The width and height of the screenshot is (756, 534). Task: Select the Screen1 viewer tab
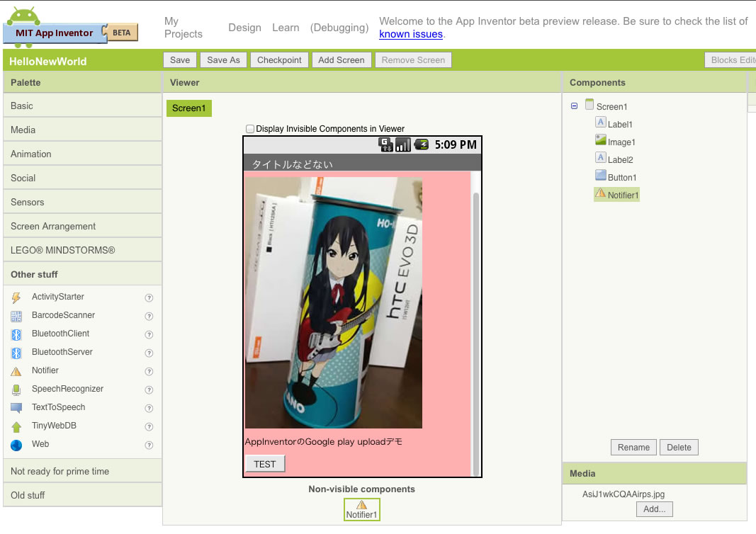(x=189, y=108)
